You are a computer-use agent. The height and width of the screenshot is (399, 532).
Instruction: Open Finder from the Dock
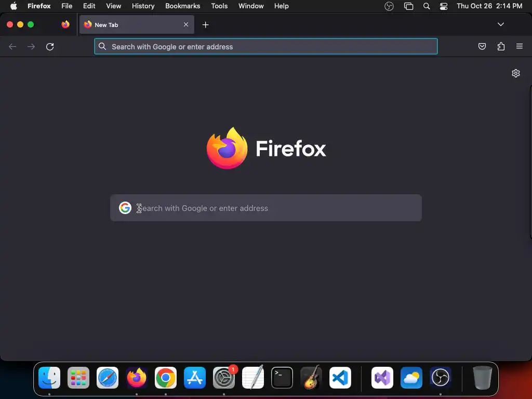click(x=49, y=378)
